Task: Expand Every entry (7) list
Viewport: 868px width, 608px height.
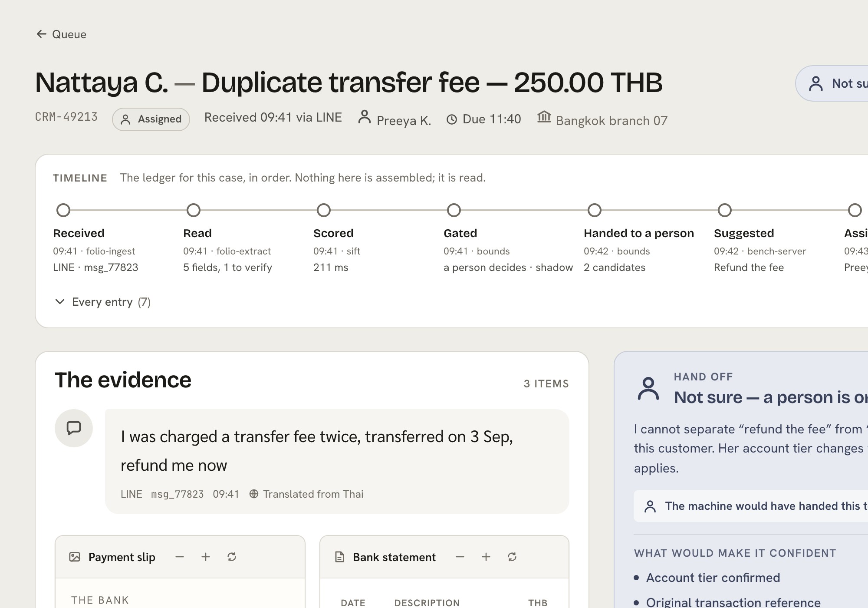Action: tap(103, 302)
